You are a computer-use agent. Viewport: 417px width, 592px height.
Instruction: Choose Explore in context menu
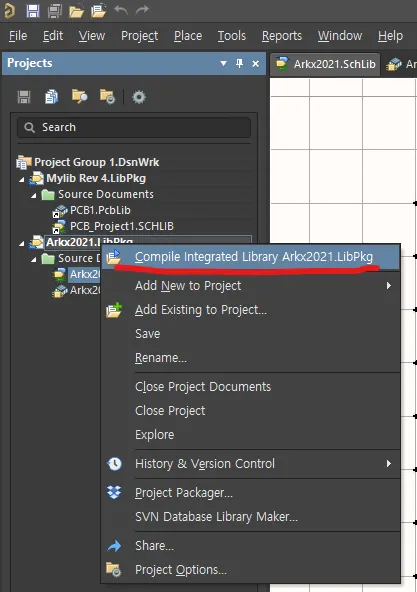pyautogui.click(x=251, y=435)
